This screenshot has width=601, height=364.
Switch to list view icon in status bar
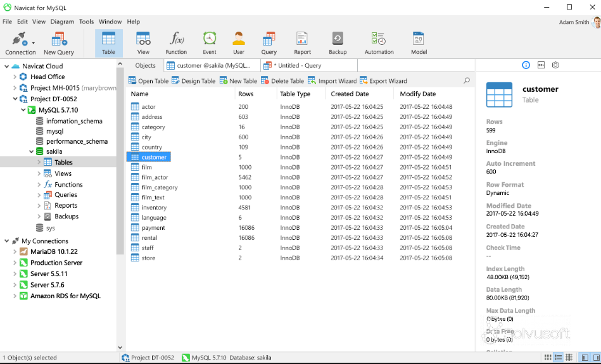(x=548, y=358)
